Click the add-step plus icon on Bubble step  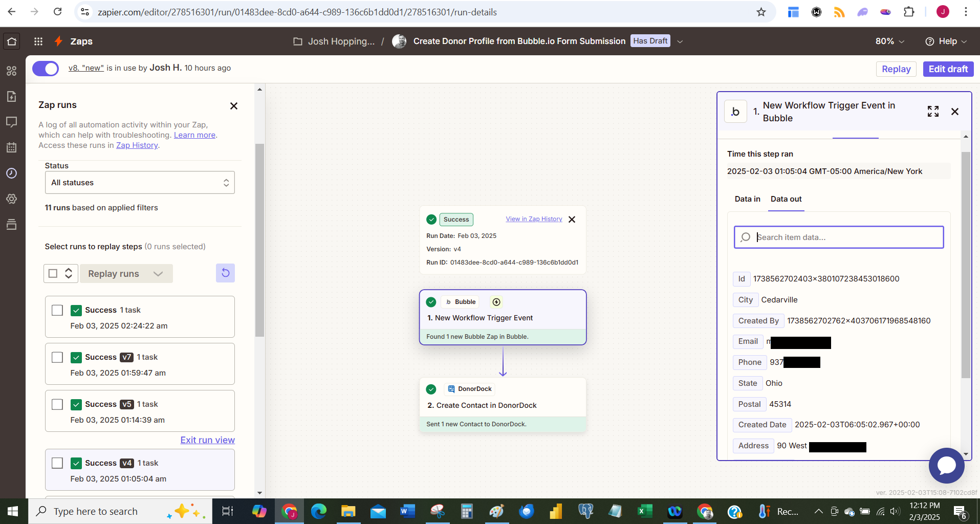[496, 302]
